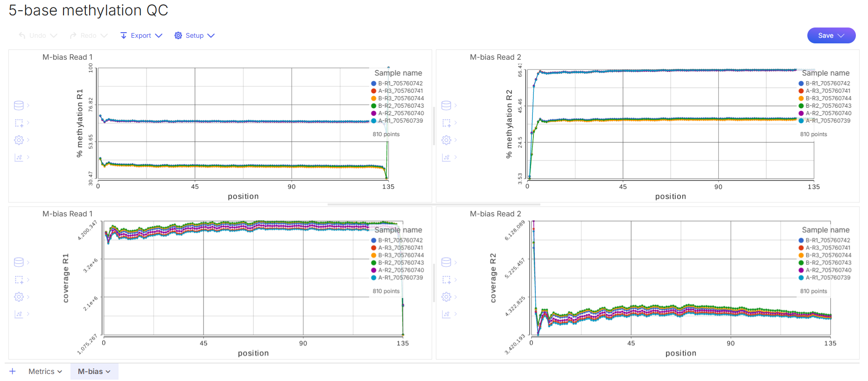Select the M-bias tab
This screenshot has height=381, width=868.
[94, 371]
